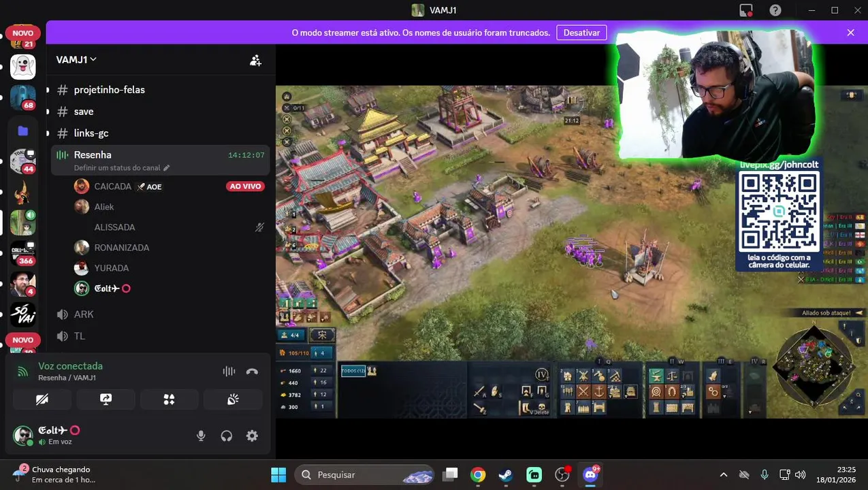Screen dimensions: 868x490
Task: Click the system tray microphone icon
Action: (x=765, y=475)
